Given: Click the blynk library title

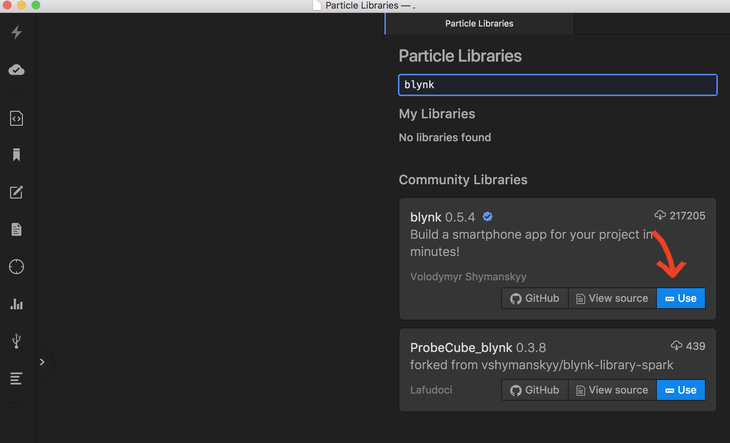Looking at the screenshot, I should (x=426, y=217).
